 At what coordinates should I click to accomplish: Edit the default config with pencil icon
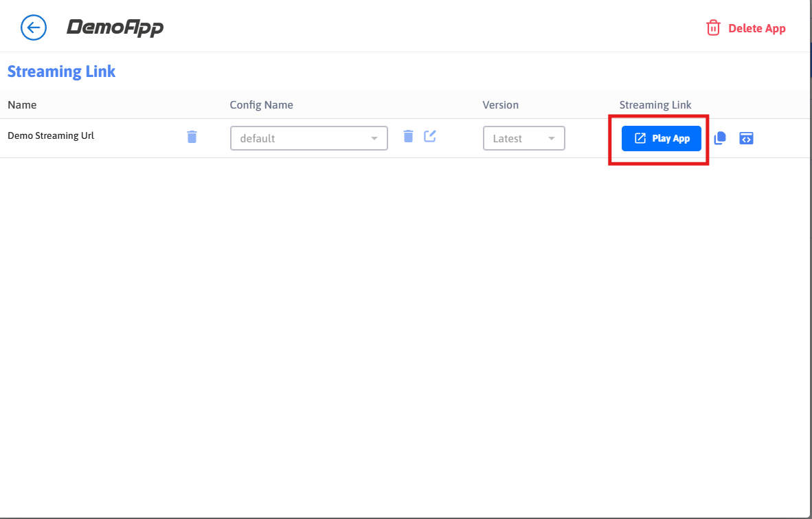click(430, 135)
